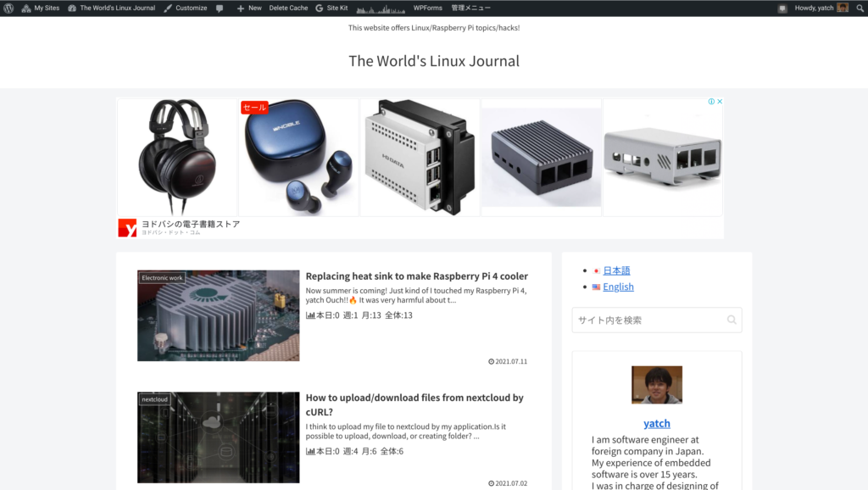Click the dark Raspberry Pi case ad
This screenshot has width=868, height=490.
[x=541, y=158]
